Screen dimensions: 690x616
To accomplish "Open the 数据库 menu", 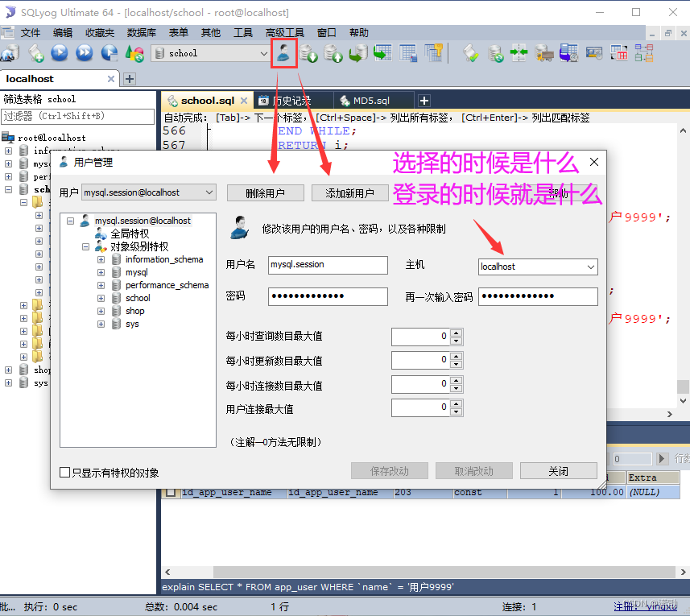I will pyautogui.click(x=141, y=33).
